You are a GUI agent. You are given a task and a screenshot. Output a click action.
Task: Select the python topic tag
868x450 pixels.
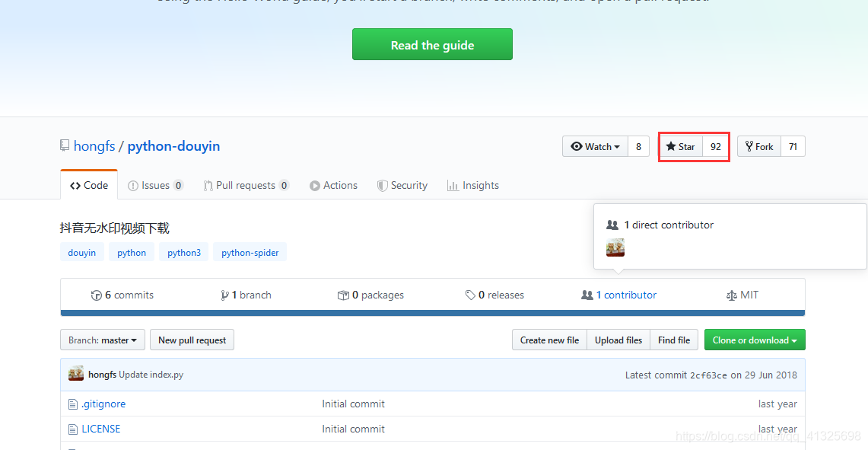(x=132, y=252)
